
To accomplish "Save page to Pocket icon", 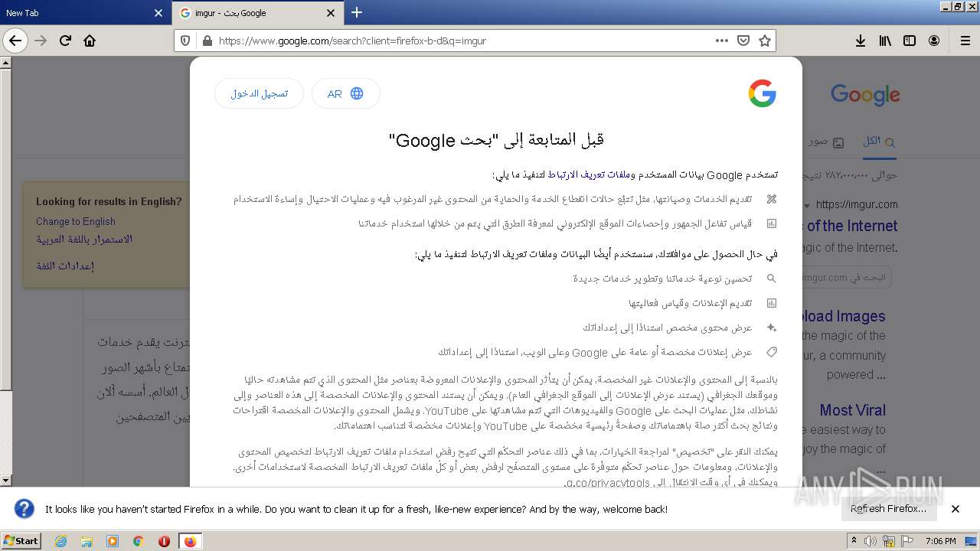I will coord(743,41).
